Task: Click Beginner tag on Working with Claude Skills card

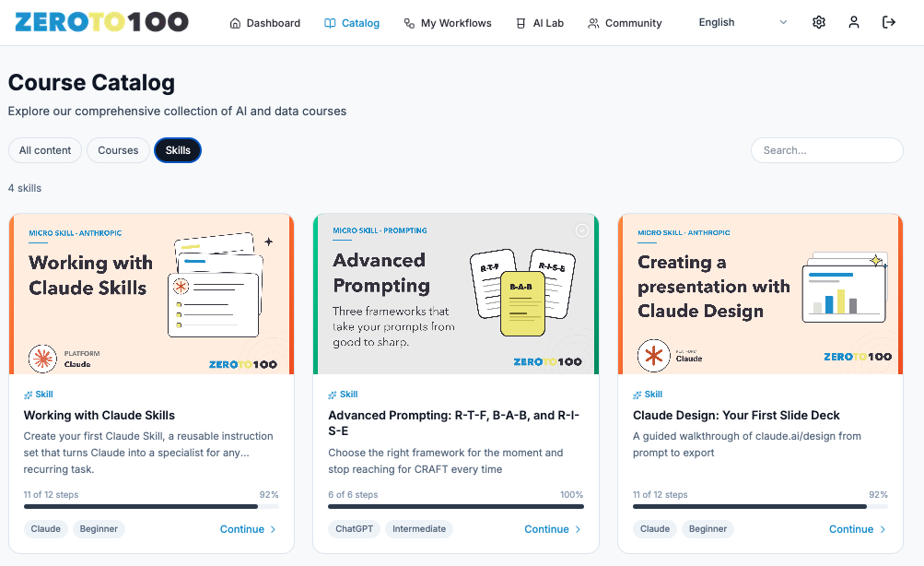Action: click(x=99, y=529)
